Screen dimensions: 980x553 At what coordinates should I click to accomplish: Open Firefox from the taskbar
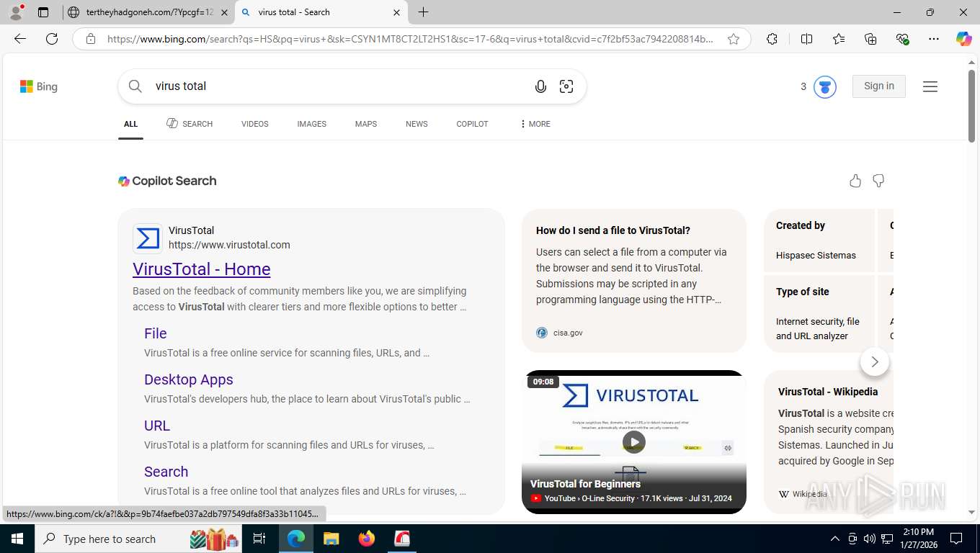(x=367, y=539)
